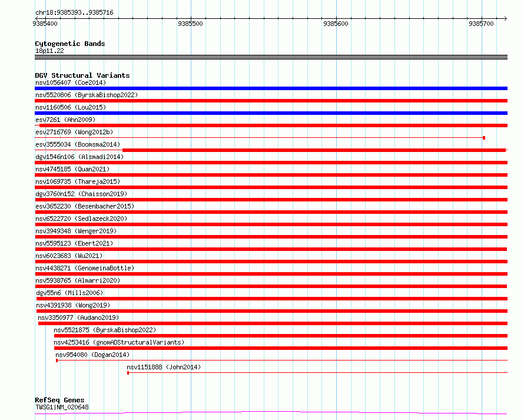The height and width of the screenshot is (420, 524).
Task: Open dgv3760n152 (Chaisson2019) entry
Action: pos(81,194)
